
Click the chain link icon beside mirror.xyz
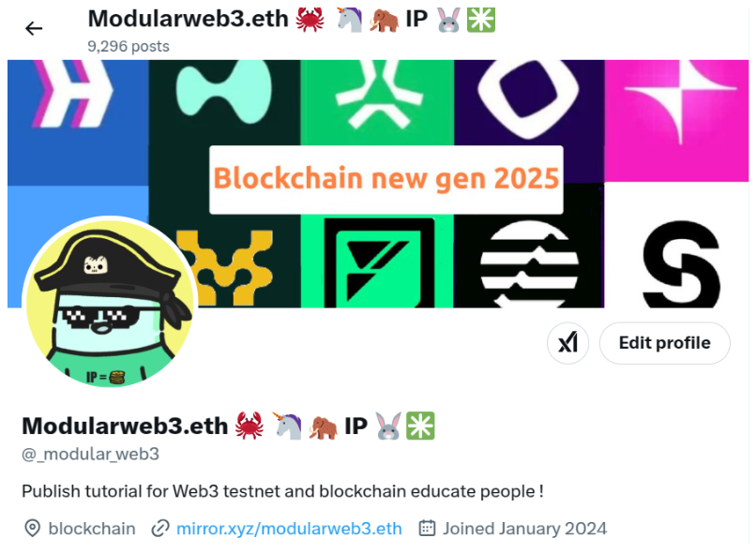(160, 529)
